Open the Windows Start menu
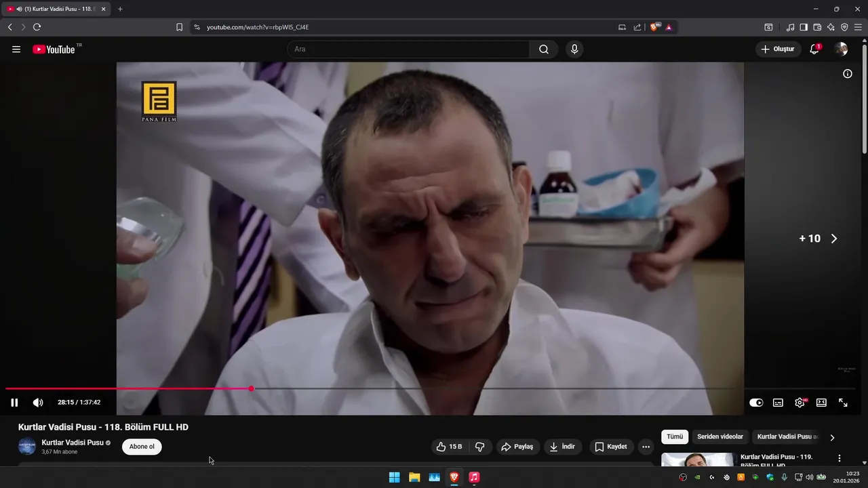868x488 pixels. (x=394, y=477)
